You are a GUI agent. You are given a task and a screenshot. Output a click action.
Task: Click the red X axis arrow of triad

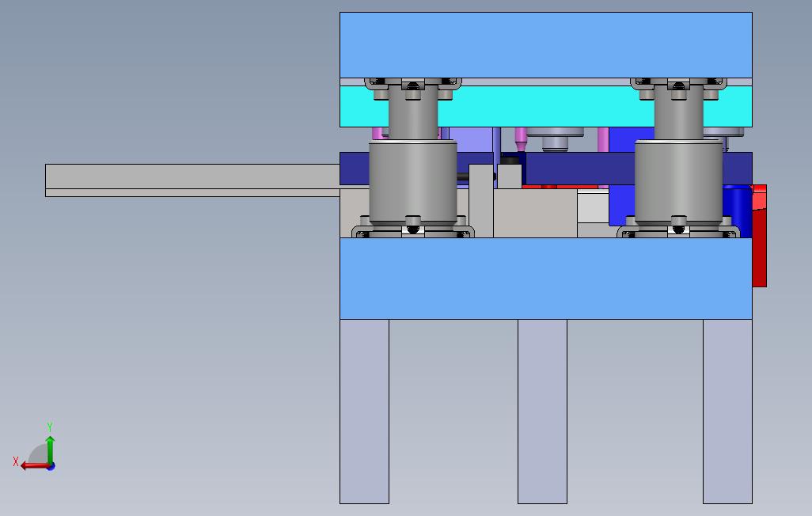click(x=34, y=466)
